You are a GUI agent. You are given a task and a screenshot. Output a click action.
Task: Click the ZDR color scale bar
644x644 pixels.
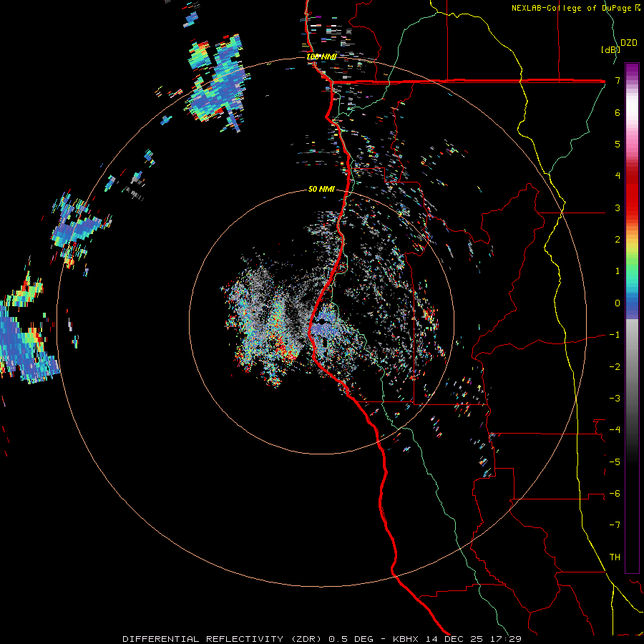click(x=632, y=318)
